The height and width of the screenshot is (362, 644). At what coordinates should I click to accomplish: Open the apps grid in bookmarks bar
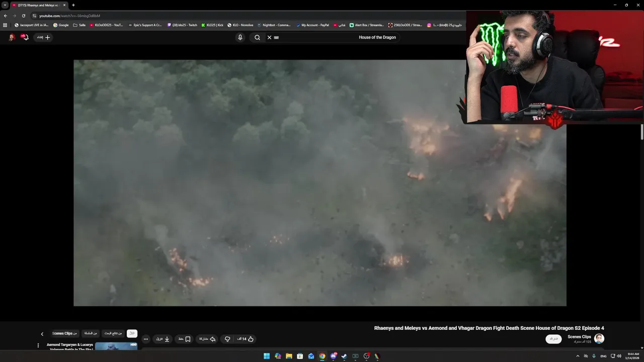coord(5,25)
